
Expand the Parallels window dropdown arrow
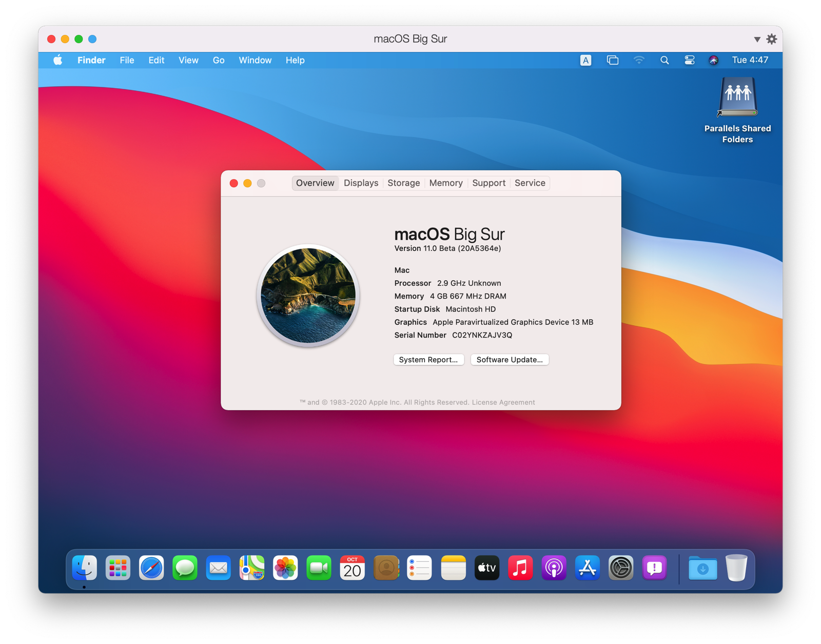[x=757, y=39]
